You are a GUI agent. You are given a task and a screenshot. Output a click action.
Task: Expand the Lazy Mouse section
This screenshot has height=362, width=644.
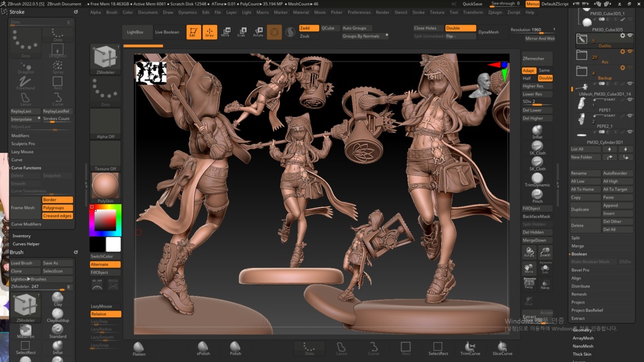click(x=23, y=152)
